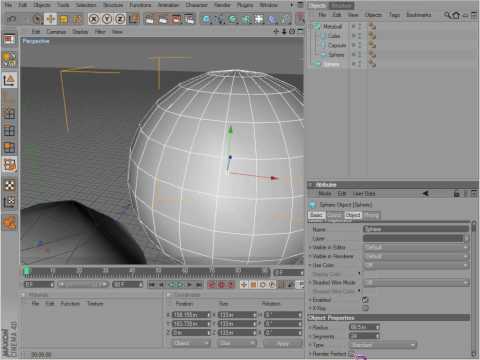Click the red Record Keyframe button
Image resolution: width=480 pixels, height=360 pixels.
tap(212, 284)
